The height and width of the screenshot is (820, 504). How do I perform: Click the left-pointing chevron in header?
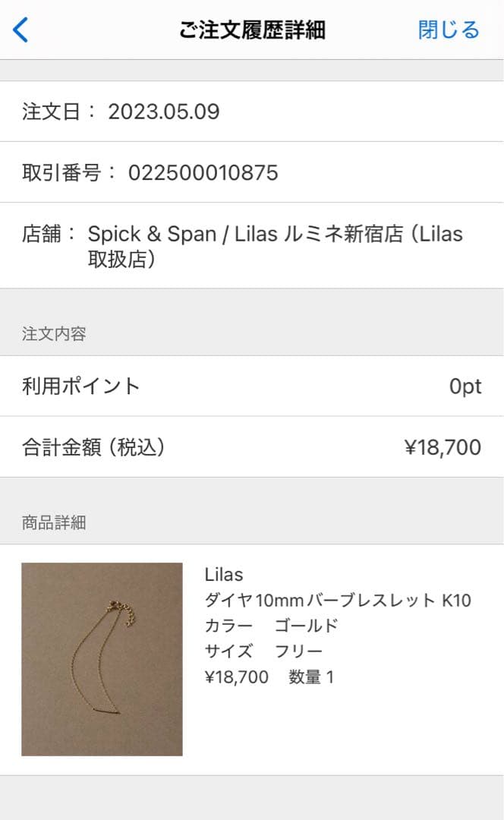18,29
